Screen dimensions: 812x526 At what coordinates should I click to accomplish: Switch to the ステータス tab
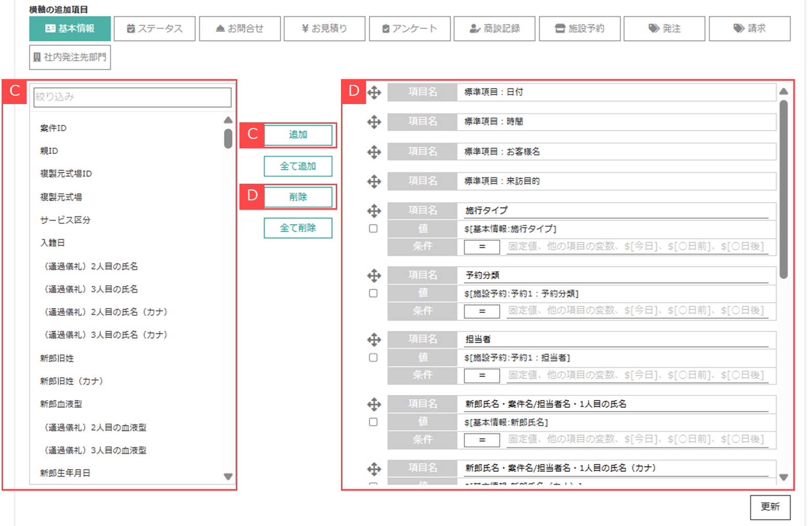tap(155, 29)
